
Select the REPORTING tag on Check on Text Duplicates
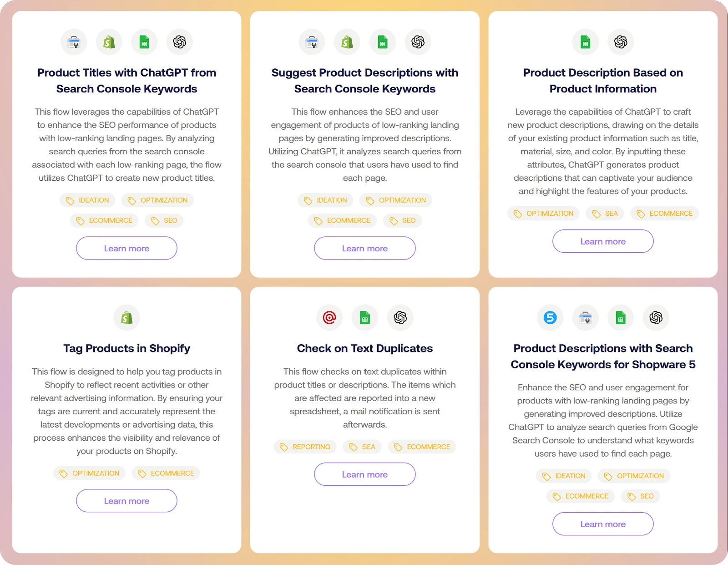click(x=305, y=447)
